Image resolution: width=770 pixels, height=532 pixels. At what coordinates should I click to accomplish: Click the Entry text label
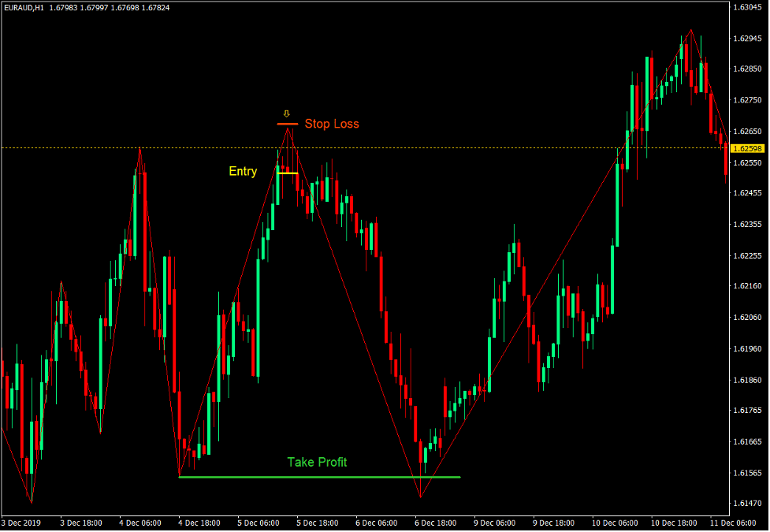[243, 171]
